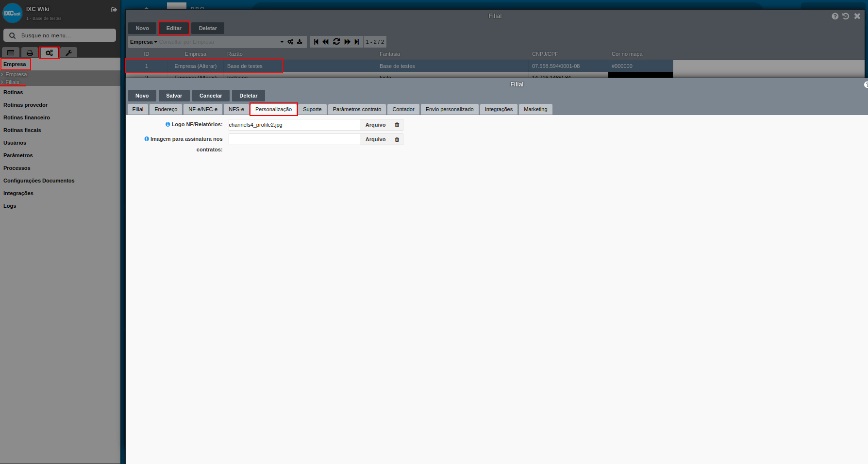Open the Usuários menu section
Screen dimensions: 868x464
15,143
